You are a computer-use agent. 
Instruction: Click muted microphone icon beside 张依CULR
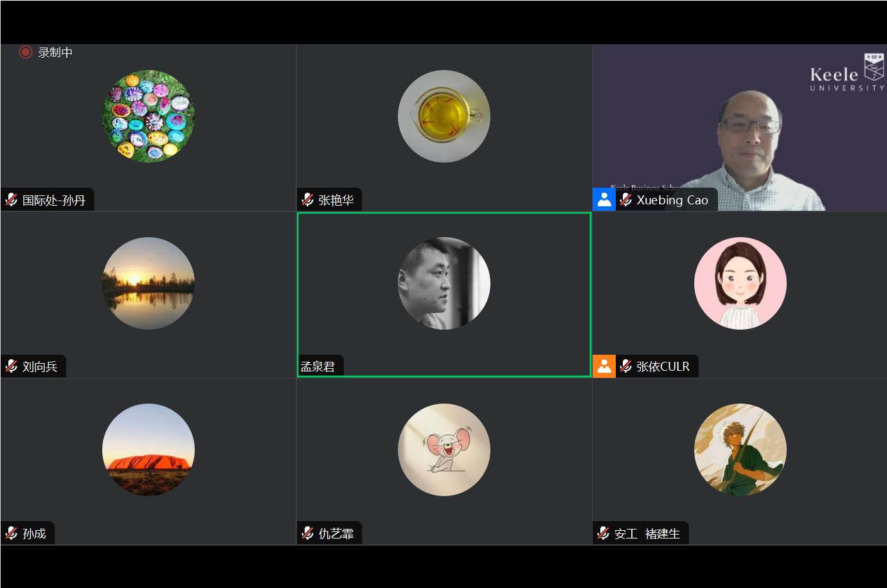tap(626, 366)
